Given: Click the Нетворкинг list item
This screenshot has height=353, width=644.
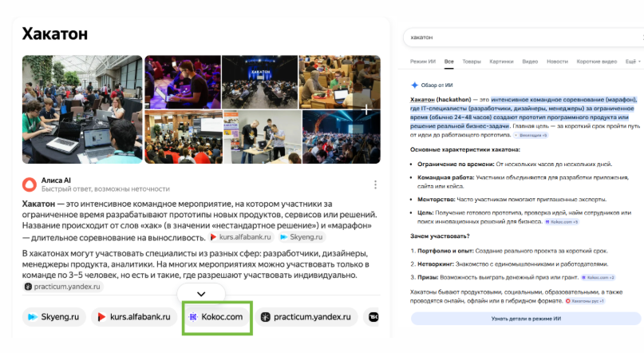Looking at the screenshot, I should click(x=512, y=264).
